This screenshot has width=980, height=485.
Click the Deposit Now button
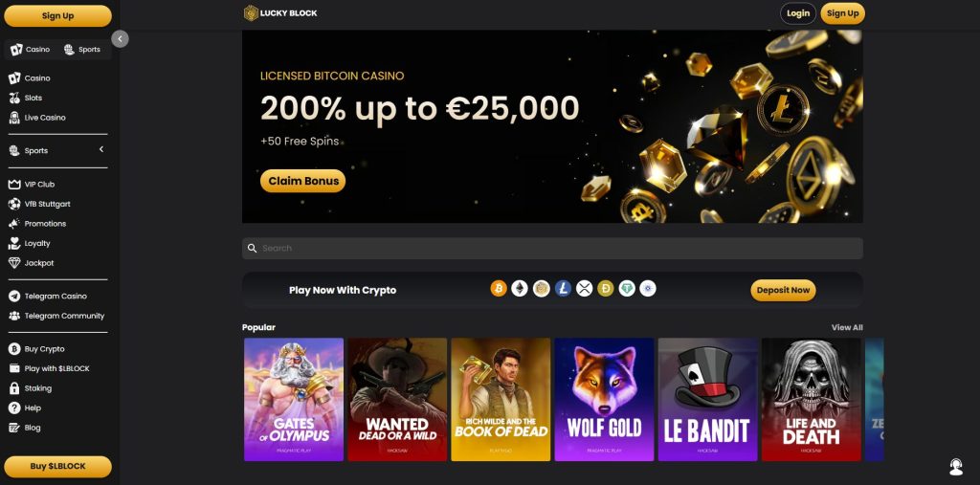[x=783, y=290]
